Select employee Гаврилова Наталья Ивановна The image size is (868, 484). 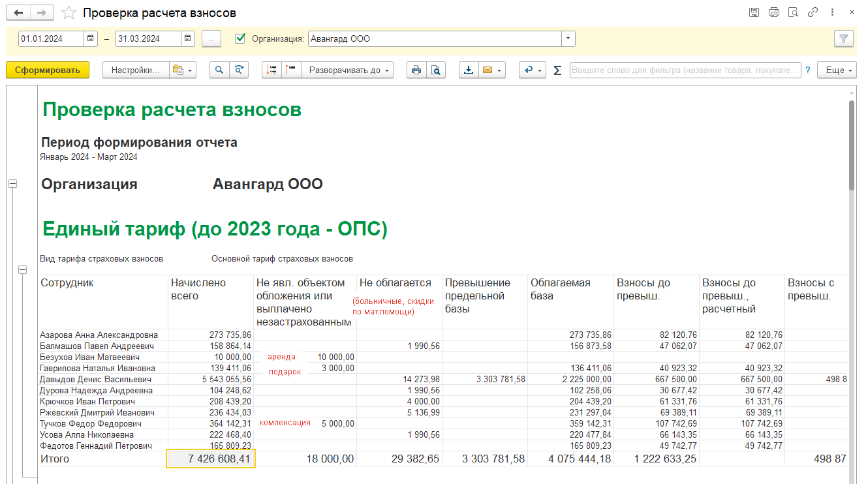click(99, 368)
